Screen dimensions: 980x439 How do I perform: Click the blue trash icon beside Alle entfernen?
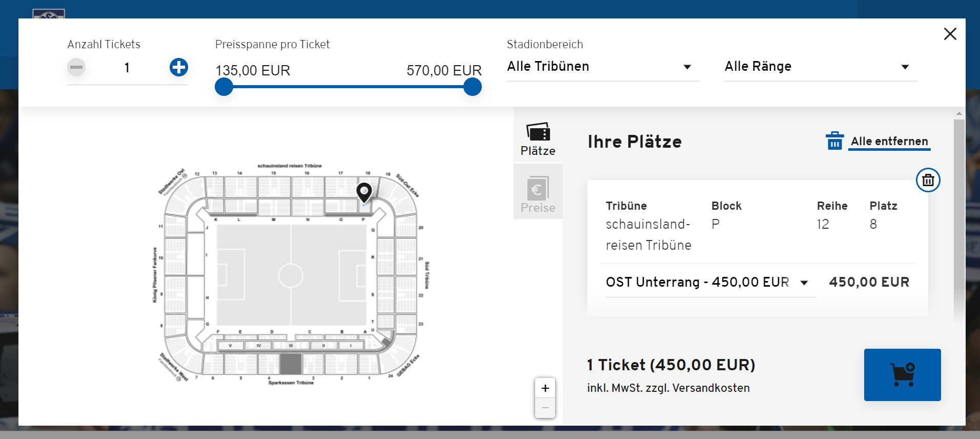click(x=834, y=141)
